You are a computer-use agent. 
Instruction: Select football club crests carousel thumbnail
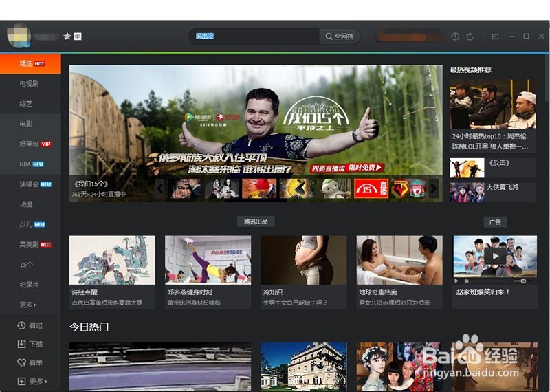click(x=408, y=188)
